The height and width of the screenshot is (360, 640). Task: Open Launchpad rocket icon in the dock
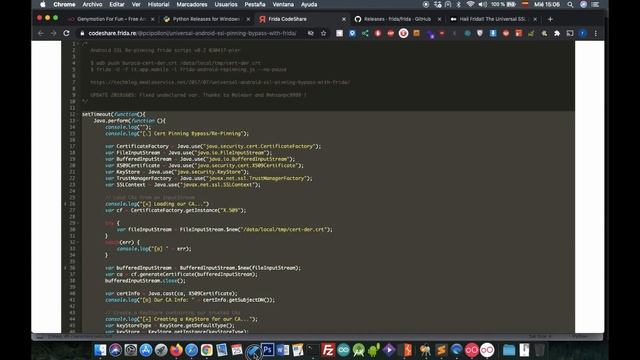pyautogui.click(x=161, y=350)
